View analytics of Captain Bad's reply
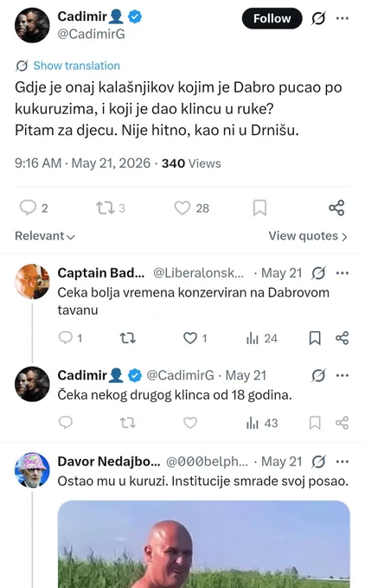This screenshot has height=588, width=365. click(x=253, y=338)
